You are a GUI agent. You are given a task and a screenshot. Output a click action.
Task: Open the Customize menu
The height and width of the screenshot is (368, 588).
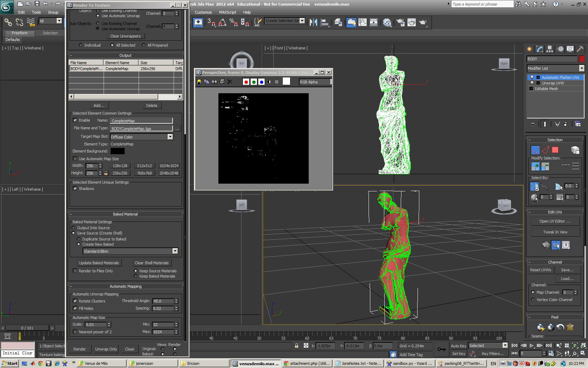[x=203, y=12]
